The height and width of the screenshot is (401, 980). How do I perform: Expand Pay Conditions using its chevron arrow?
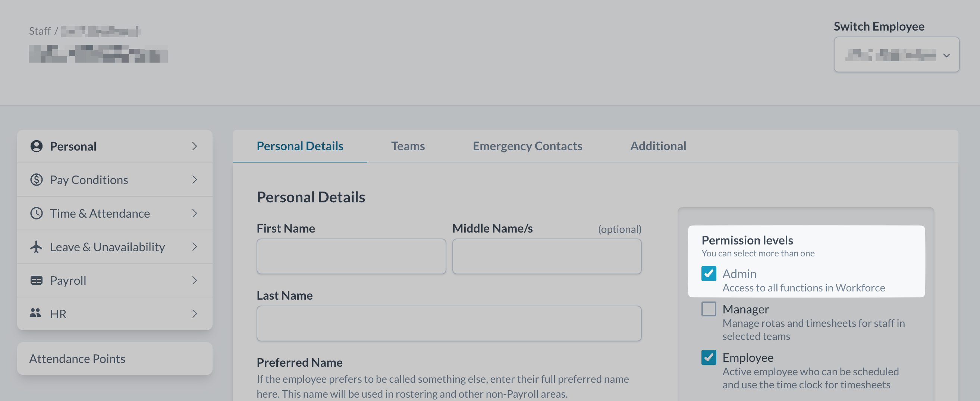pyautogui.click(x=194, y=180)
